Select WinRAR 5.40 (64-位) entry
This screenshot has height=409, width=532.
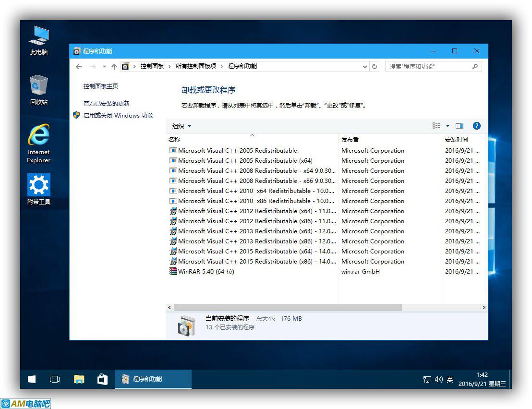tap(325, 271)
